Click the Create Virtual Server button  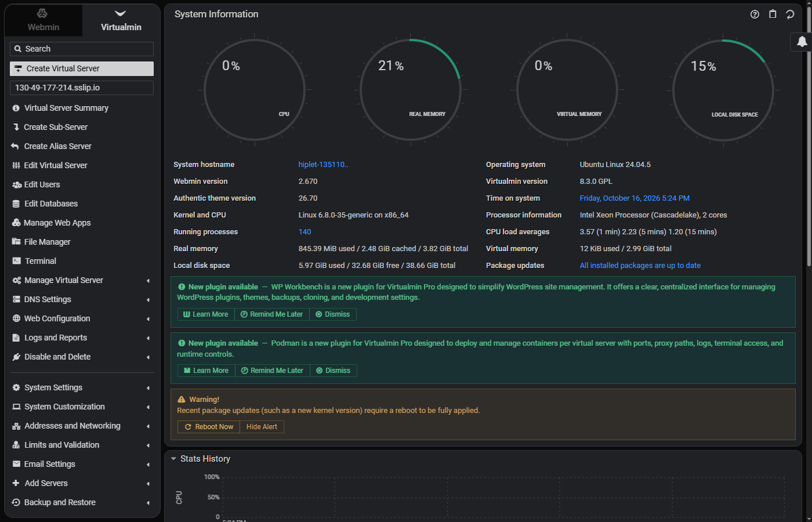click(x=82, y=68)
